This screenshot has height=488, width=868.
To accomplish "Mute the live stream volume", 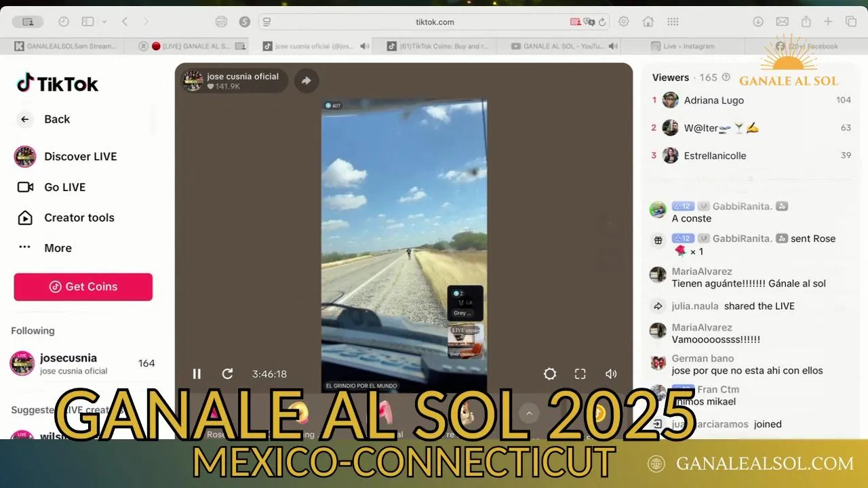I will point(611,373).
